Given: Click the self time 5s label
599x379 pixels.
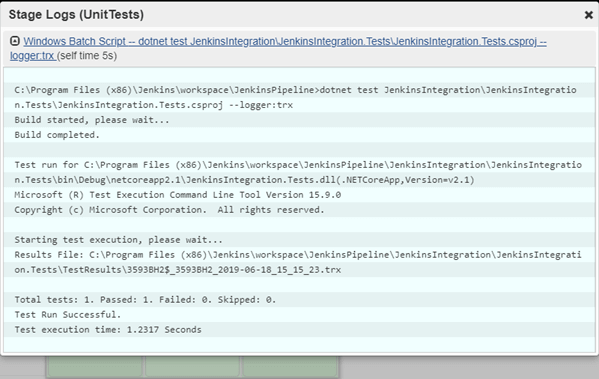Looking at the screenshot, I should tap(87, 56).
